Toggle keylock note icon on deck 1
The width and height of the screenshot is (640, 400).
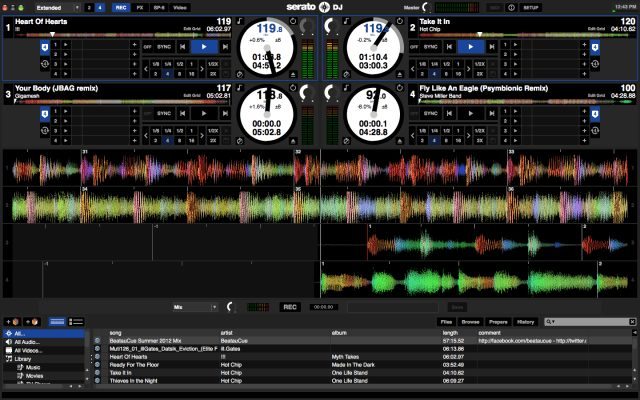coord(240,20)
